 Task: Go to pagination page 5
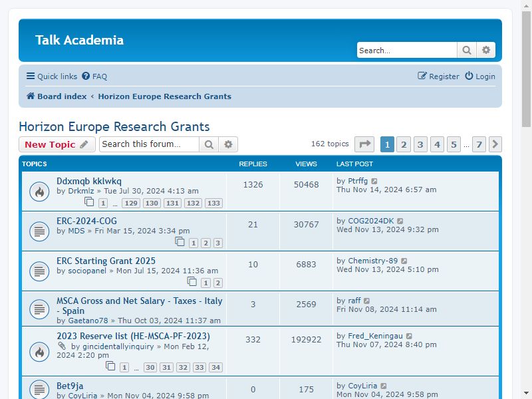pyautogui.click(x=454, y=144)
